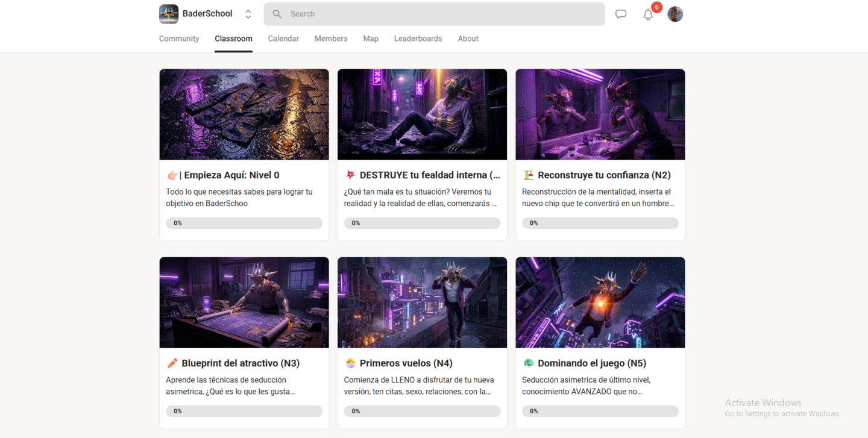Screen dimensions: 868x438
Task: Click the search magnifier icon
Action: tap(277, 14)
